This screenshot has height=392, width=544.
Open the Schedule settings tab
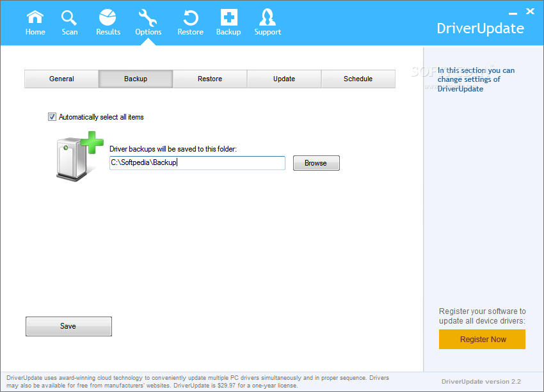click(358, 79)
